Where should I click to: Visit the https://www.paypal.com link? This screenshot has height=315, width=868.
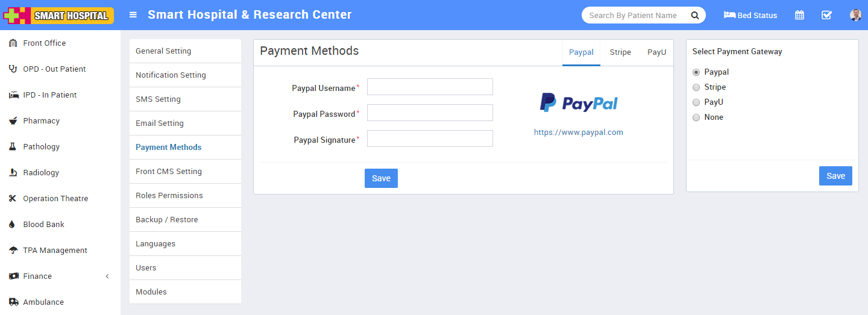579,133
